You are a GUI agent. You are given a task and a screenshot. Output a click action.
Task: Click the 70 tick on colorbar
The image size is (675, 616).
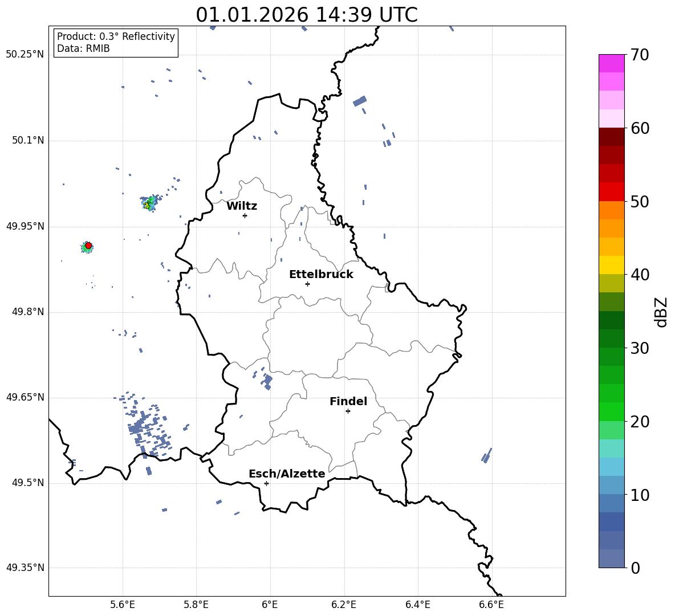pos(640,55)
